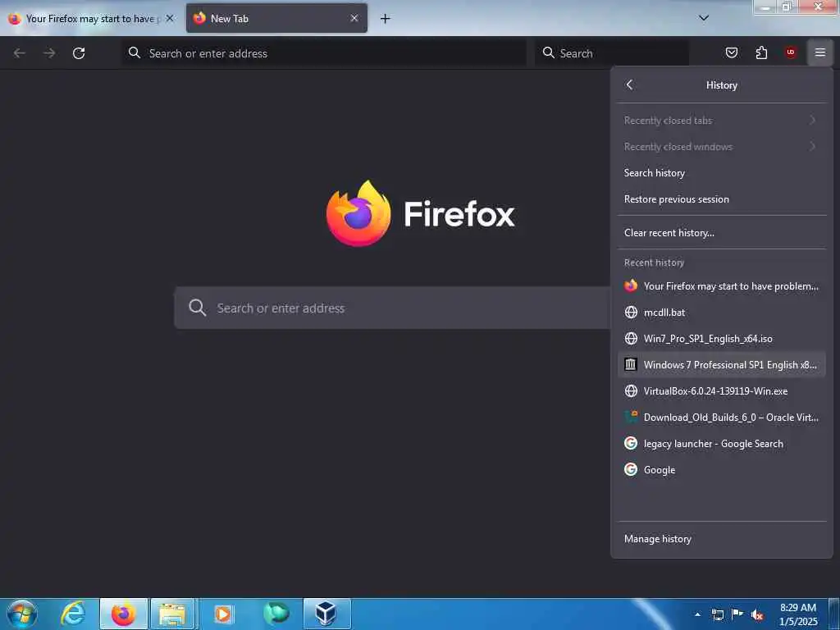Open Windows Explorer from the taskbar
840x630 pixels.
[172, 614]
